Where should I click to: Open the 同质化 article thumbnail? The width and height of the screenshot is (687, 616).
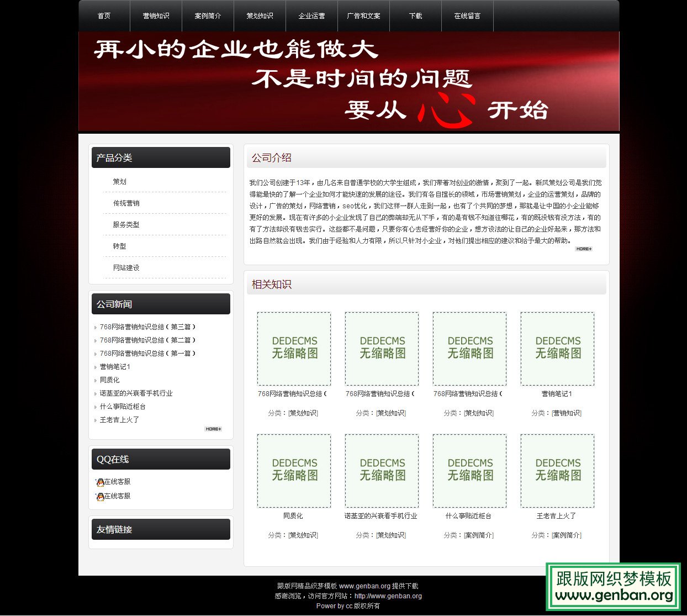[294, 471]
